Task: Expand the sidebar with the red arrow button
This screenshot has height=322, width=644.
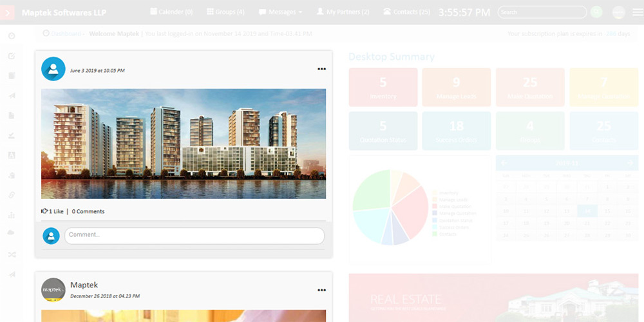Action: click(9, 12)
